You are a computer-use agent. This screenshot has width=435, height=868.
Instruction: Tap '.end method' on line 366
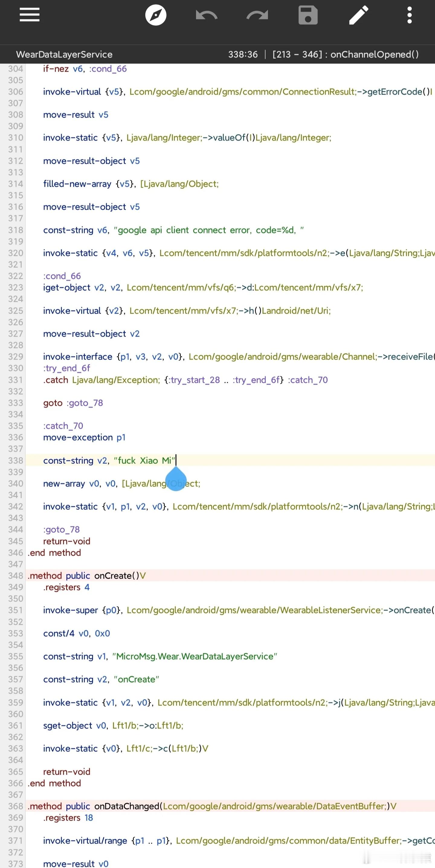[54, 783]
